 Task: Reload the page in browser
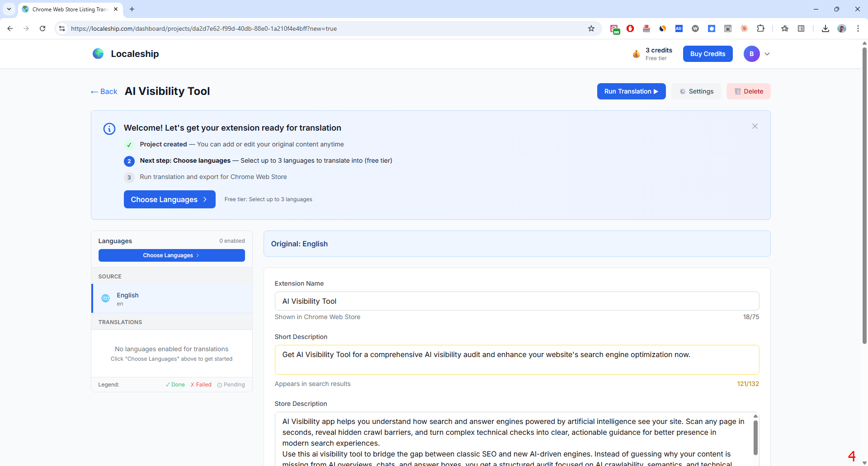click(x=42, y=28)
